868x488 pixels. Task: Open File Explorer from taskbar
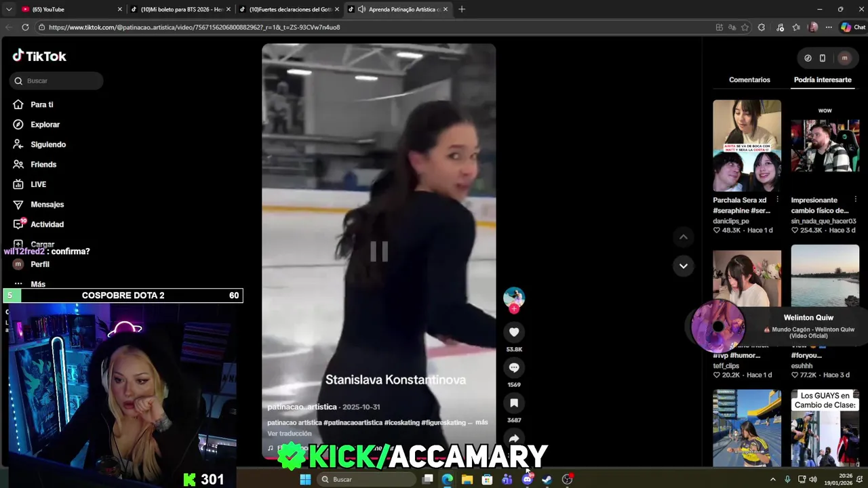[467, 479]
